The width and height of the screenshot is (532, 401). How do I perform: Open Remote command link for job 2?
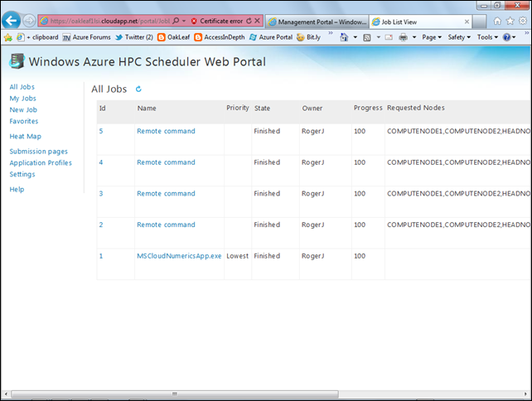(x=167, y=225)
